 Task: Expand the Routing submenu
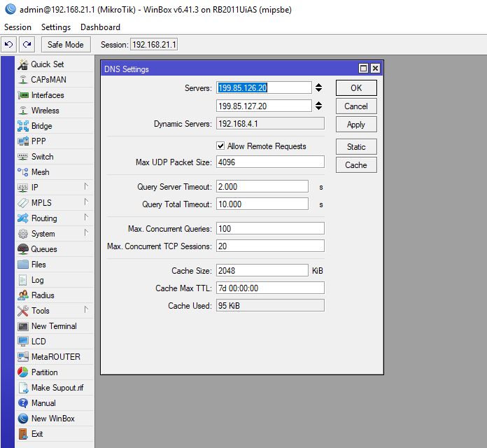pyautogui.click(x=86, y=218)
